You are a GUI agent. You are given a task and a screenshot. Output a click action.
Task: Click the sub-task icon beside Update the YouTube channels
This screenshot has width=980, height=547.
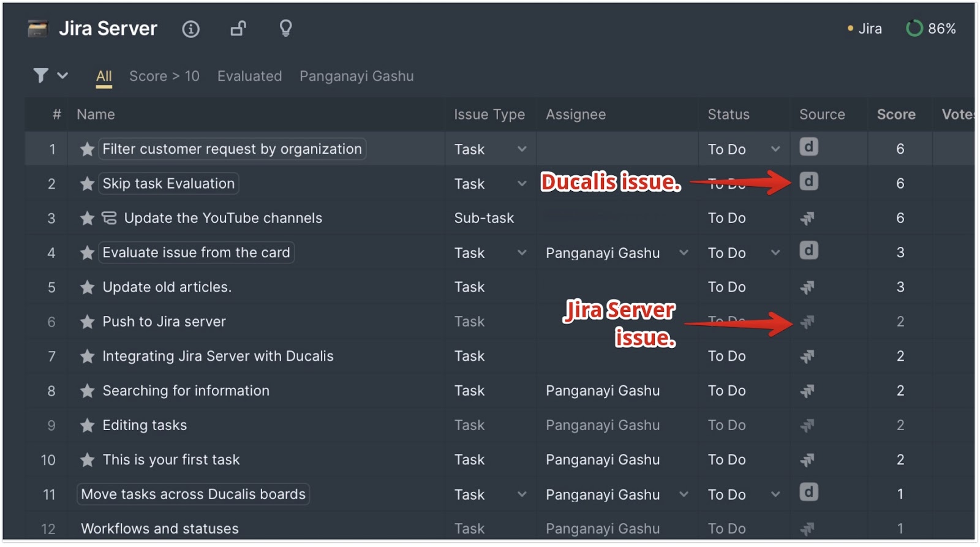pyautogui.click(x=109, y=218)
